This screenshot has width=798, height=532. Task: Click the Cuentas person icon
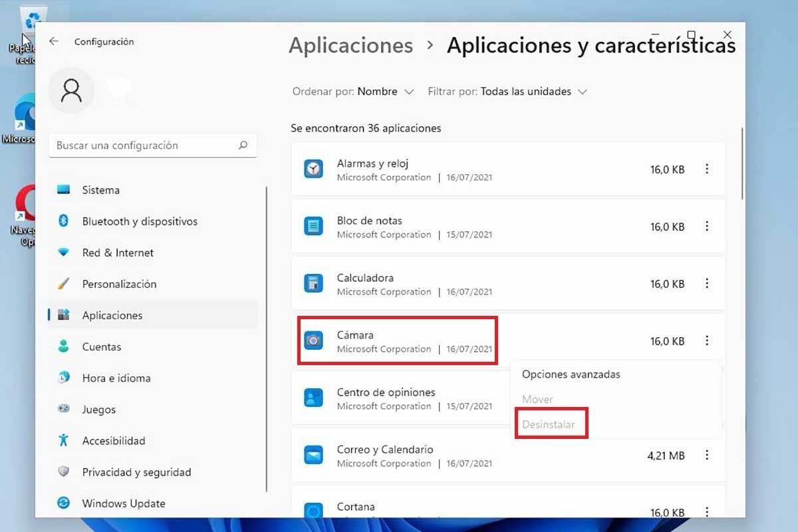coord(64,346)
